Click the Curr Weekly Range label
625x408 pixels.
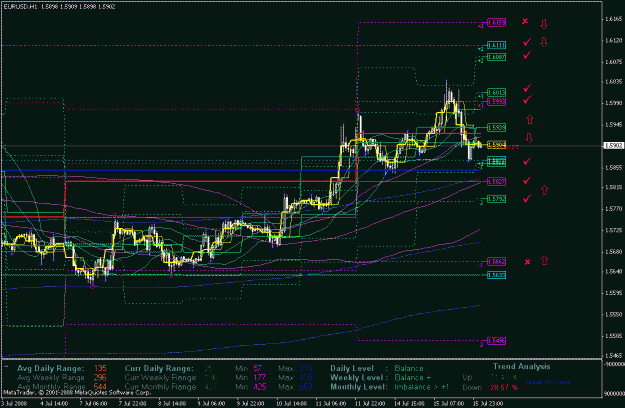pos(161,378)
